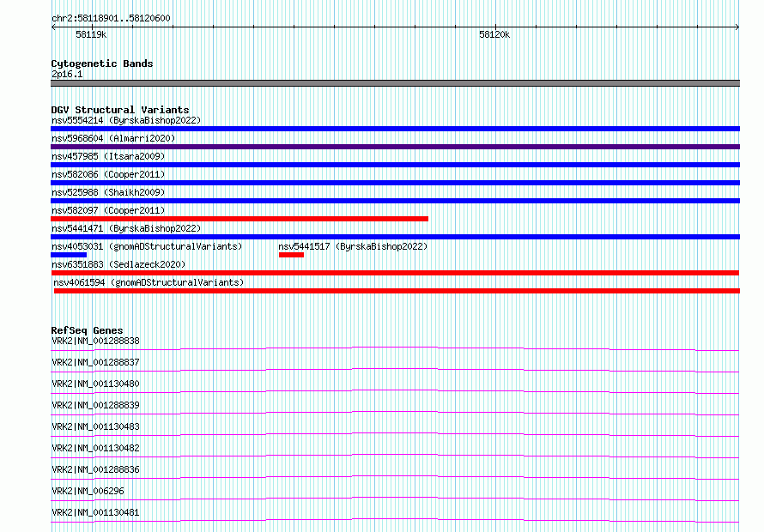
Task: Open variant nsv4061594 (gnomADStructuralVariants) label
Action: [x=149, y=282]
